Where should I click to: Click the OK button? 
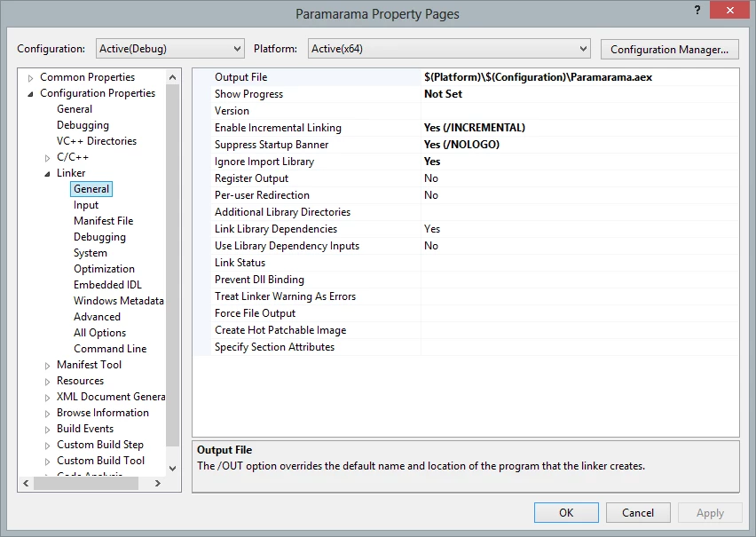(566, 512)
